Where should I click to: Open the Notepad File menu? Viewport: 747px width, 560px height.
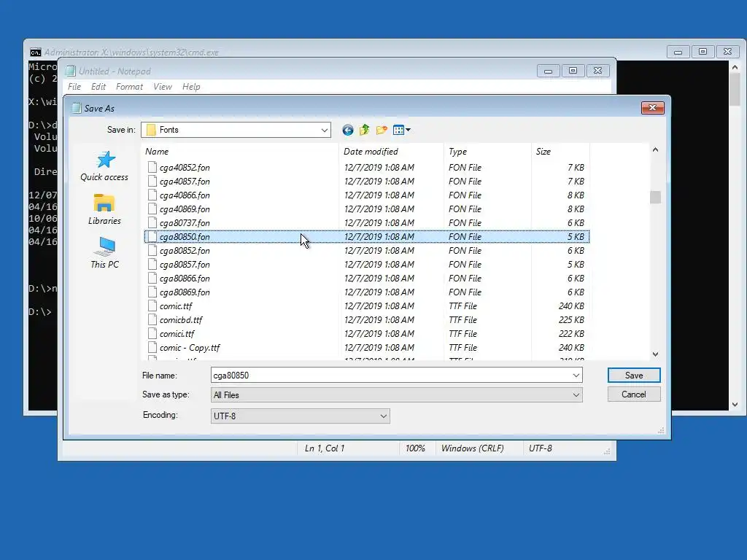[x=74, y=87]
